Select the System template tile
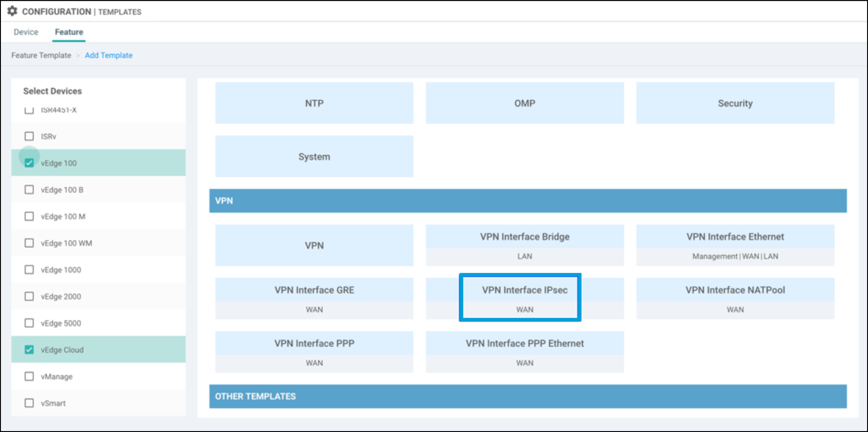 (x=314, y=156)
